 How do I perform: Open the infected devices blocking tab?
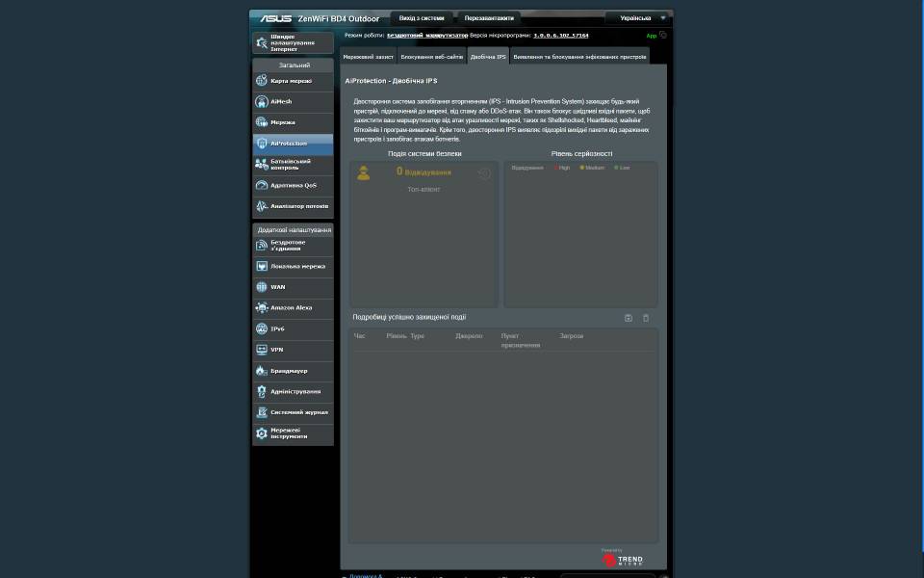coord(579,57)
